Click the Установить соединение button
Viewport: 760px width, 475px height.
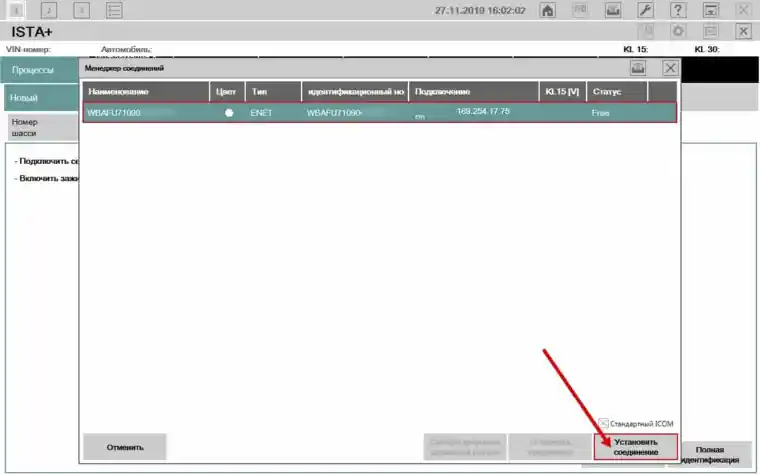coord(635,447)
